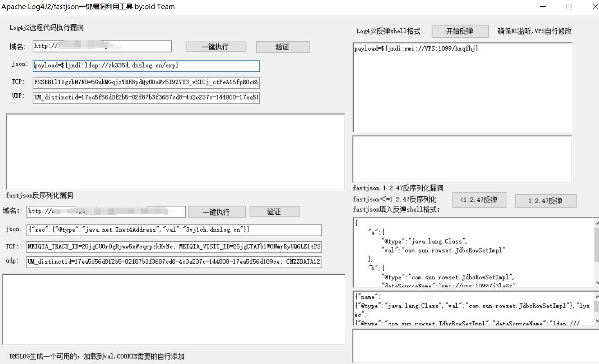This screenshot has width=599, height=364.
Task: Focus the Log4j2 json payload field
Action: point(146,65)
